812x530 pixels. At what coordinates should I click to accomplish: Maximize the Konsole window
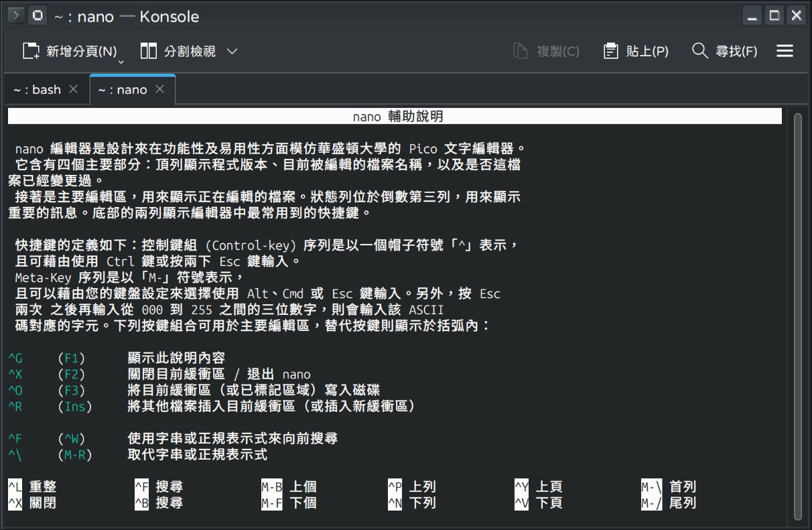click(x=774, y=15)
